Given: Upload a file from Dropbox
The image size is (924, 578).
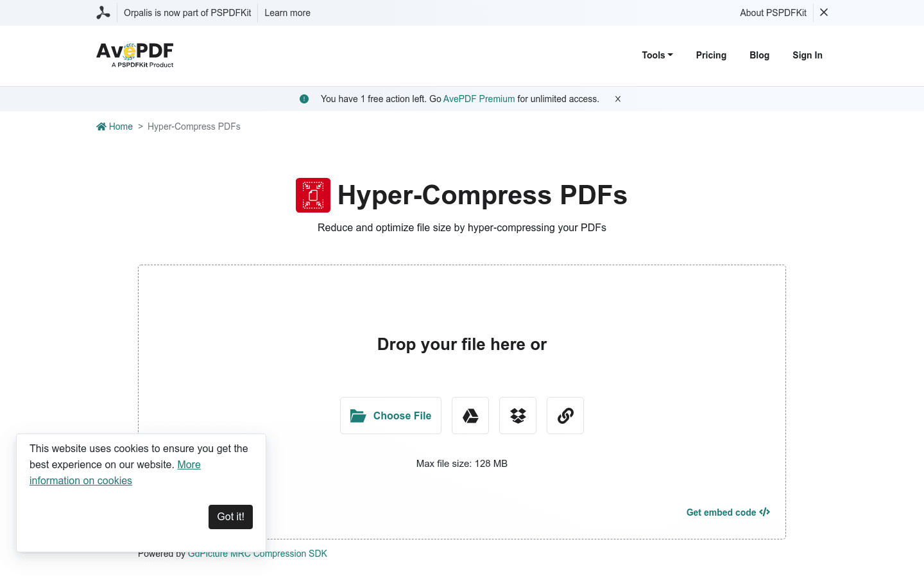Looking at the screenshot, I should [x=517, y=416].
